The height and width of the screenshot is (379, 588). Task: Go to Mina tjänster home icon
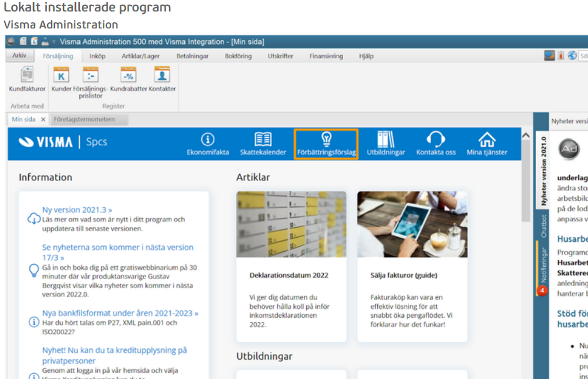click(486, 139)
